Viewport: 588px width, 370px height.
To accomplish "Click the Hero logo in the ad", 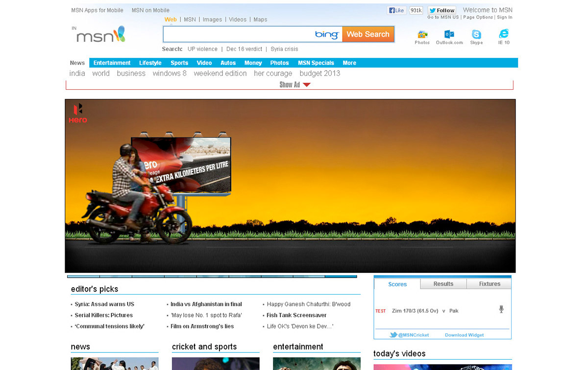I will 78,113.
